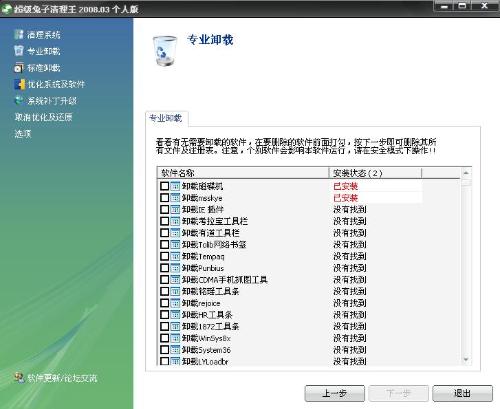This screenshot has width=500, height=409.
Task: Tick the 卸载Punbius checkbox
Action: tap(164, 268)
